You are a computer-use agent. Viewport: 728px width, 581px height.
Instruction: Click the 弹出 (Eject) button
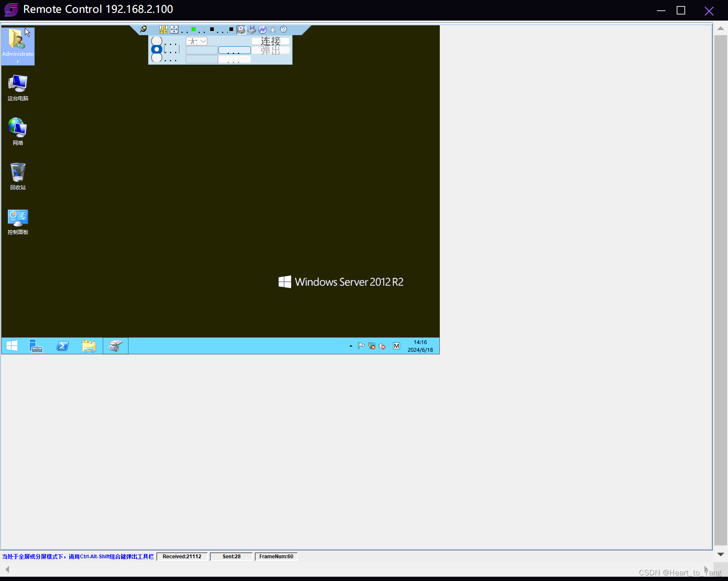(x=271, y=50)
